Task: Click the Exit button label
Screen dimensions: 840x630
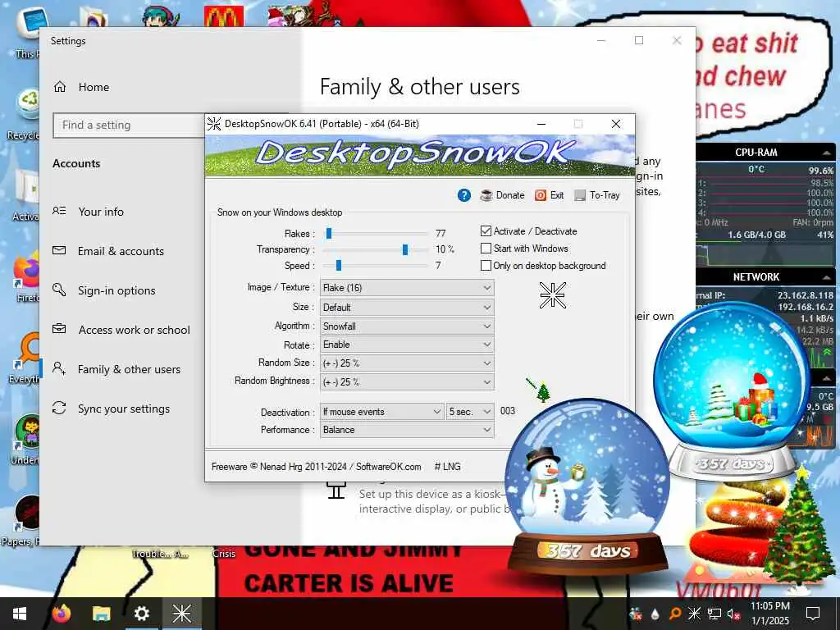Action: [x=557, y=195]
